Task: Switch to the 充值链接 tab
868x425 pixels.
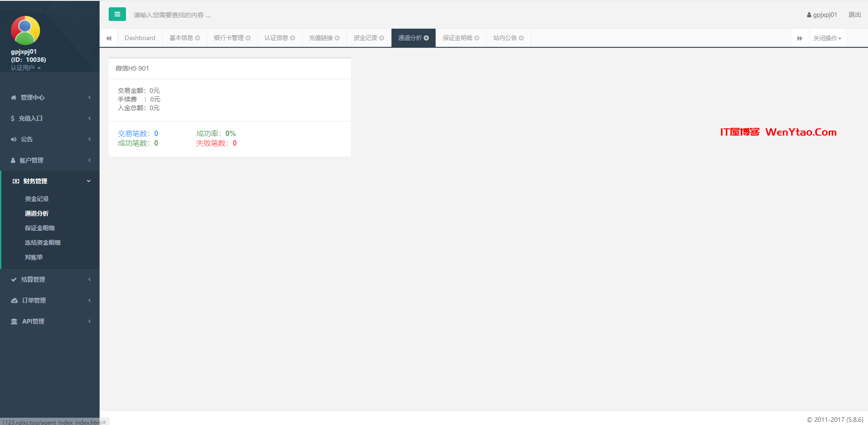Action: pos(321,38)
